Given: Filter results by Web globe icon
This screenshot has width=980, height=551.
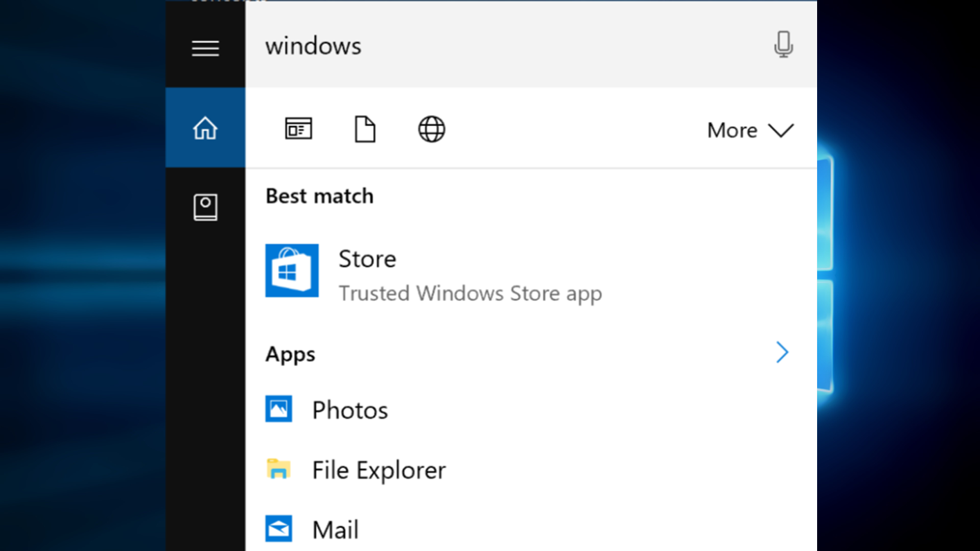Looking at the screenshot, I should click(x=431, y=129).
